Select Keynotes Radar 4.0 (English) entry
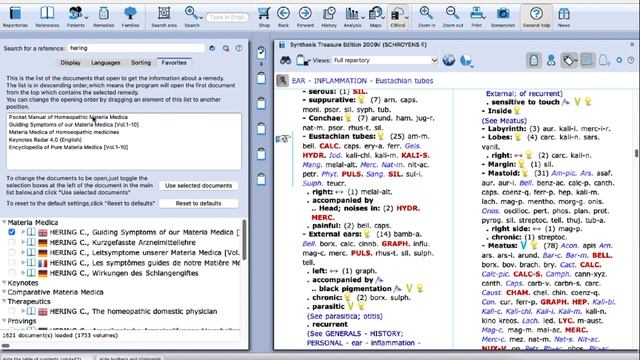The width and height of the screenshot is (640, 360). pyautogui.click(x=45, y=140)
